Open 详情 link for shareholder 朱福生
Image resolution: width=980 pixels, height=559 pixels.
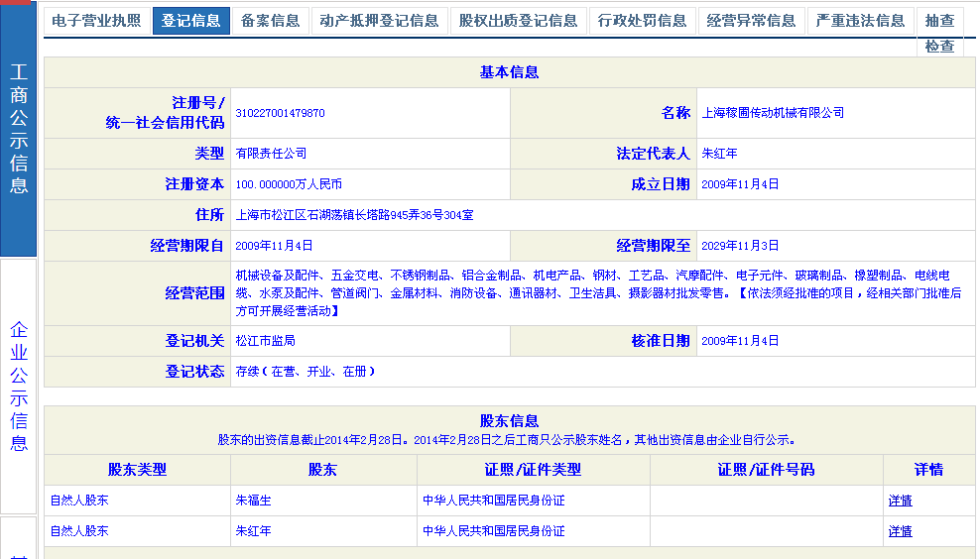(x=900, y=502)
